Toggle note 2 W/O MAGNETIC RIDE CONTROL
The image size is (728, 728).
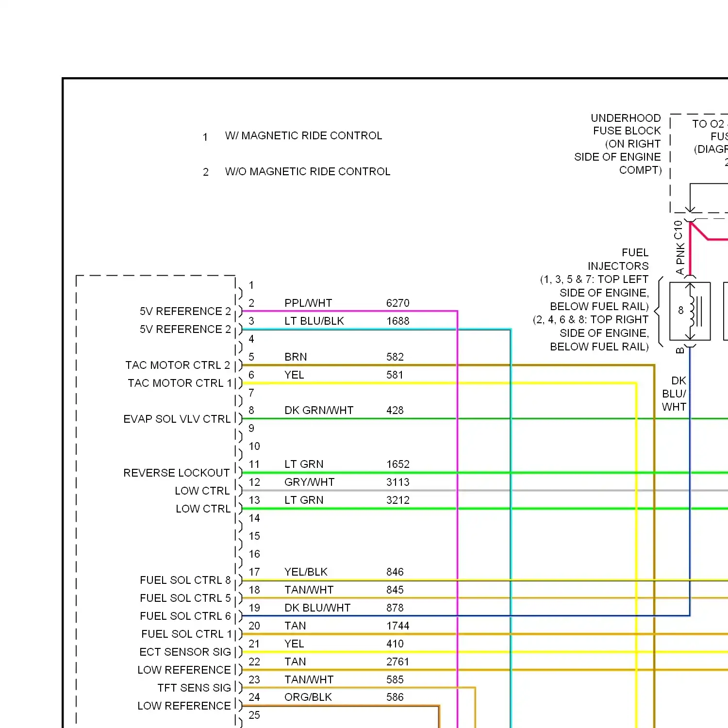[308, 171]
